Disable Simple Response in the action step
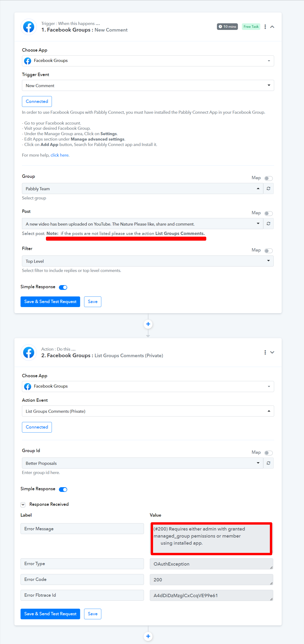Image resolution: width=304 pixels, height=644 pixels. (63, 489)
